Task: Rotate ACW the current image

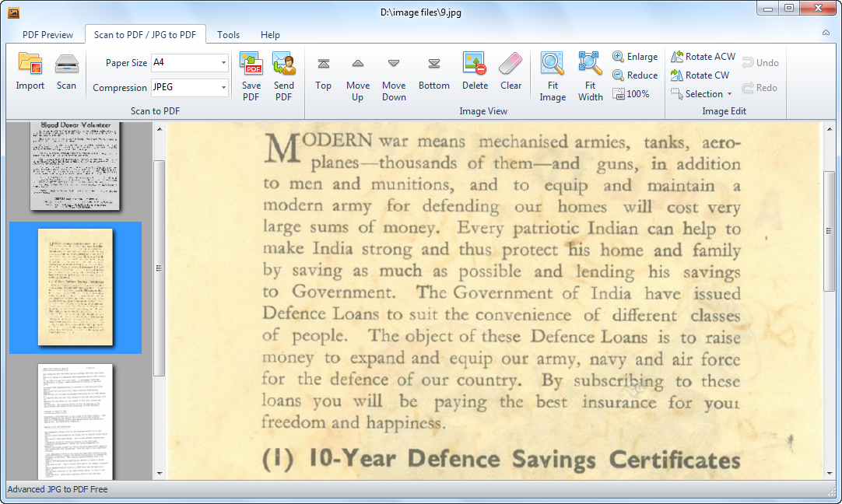Action: 703,56
